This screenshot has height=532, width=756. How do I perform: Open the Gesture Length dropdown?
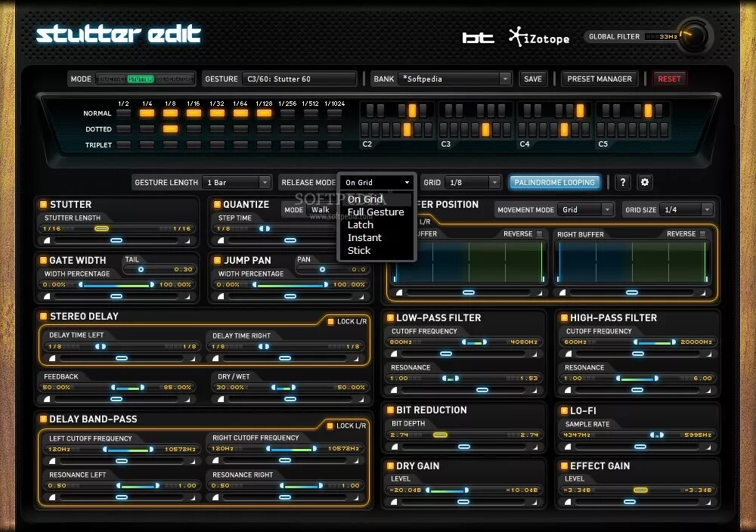tap(236, 183)
